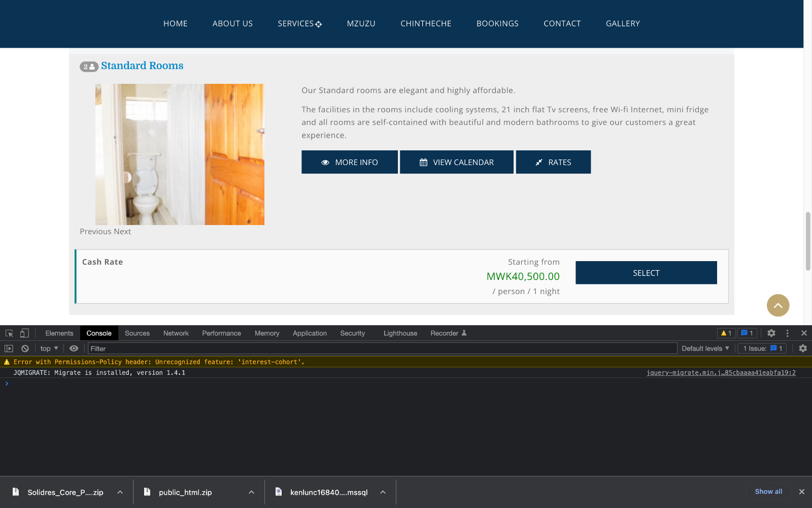Click the page's vertical scrollbar thumb
The image size is (812, 508).
click(x=807, y=241)
